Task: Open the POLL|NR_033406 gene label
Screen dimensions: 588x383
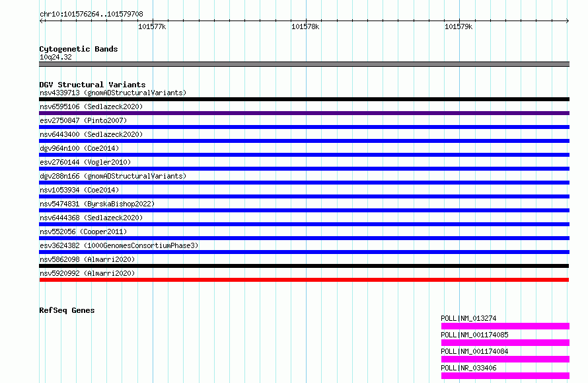Action: tap(468, 368)
